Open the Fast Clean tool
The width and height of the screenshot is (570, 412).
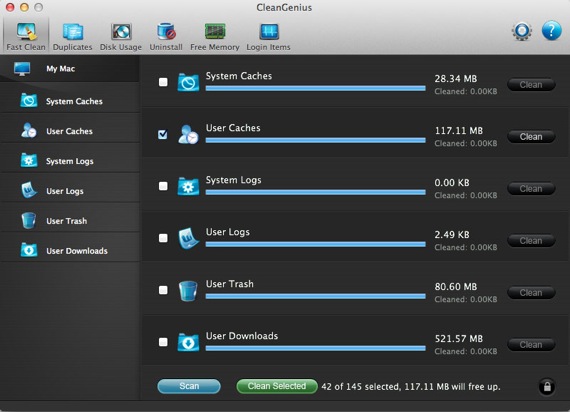pos(26,36)
